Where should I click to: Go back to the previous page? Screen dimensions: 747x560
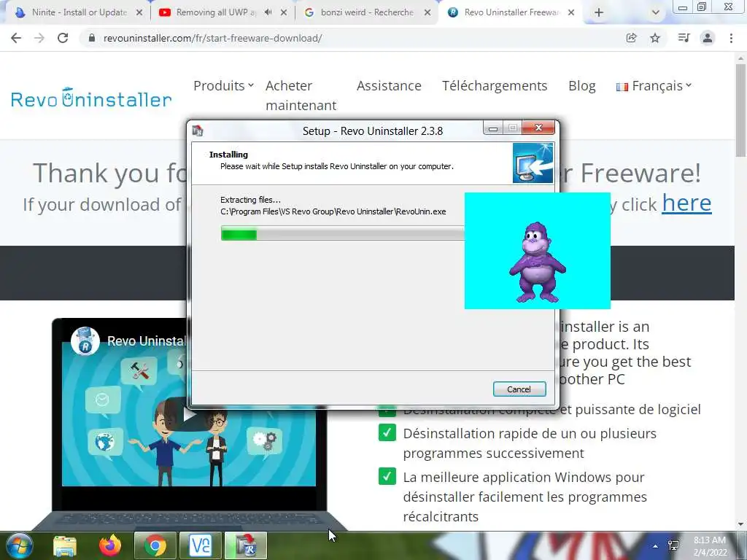[16, 38]
